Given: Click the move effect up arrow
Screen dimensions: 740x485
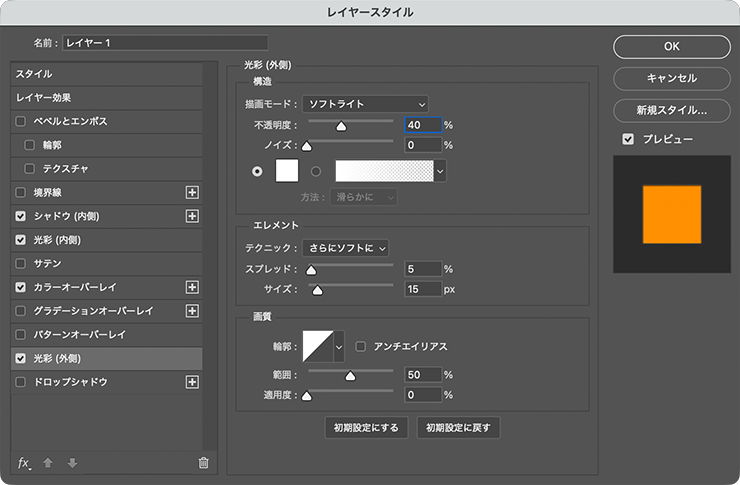Looking at the screenshot, I should [48, 462].
